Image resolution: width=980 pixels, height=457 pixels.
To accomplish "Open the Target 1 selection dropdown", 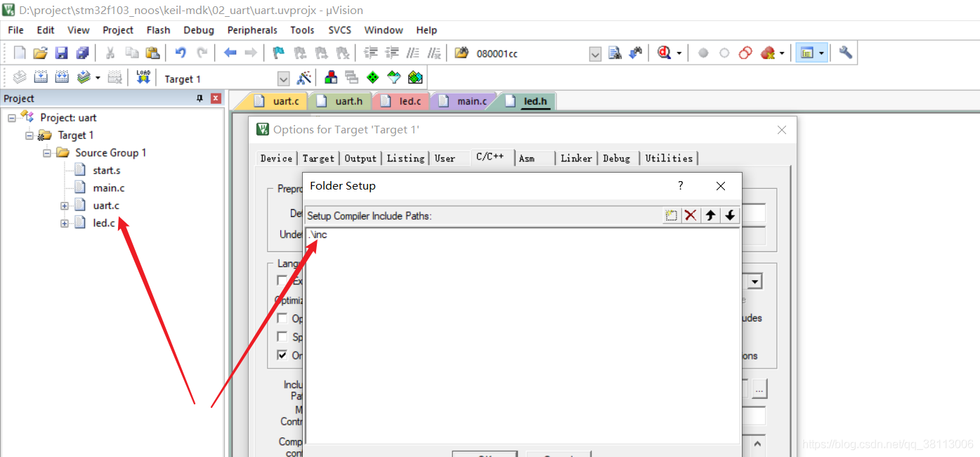I will pyautogui.click(x=284, y=79).
